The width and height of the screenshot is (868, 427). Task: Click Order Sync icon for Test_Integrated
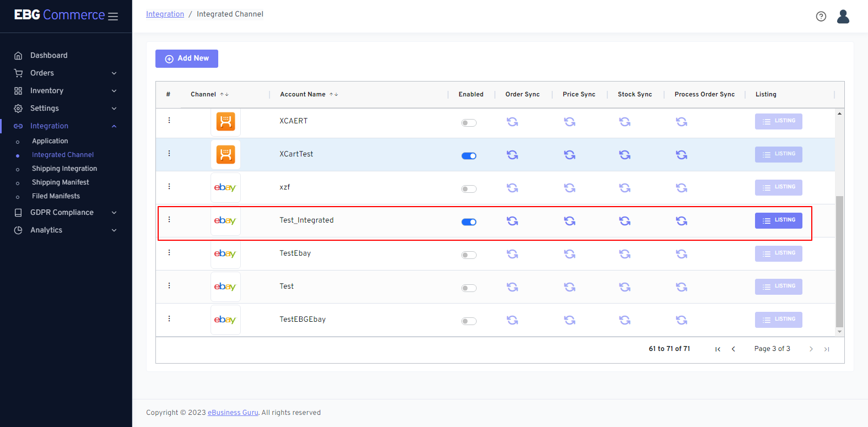[x=512, y=221]
